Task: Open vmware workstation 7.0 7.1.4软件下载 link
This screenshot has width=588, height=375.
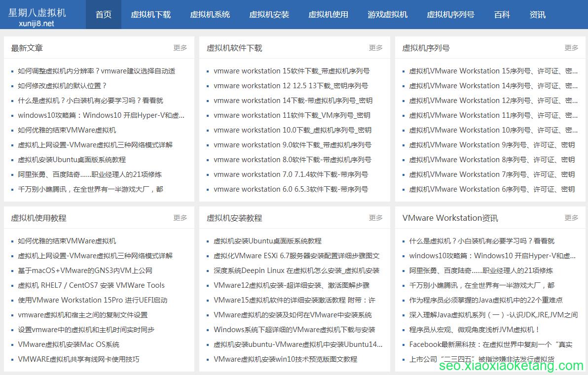Action: click(291, 174)
